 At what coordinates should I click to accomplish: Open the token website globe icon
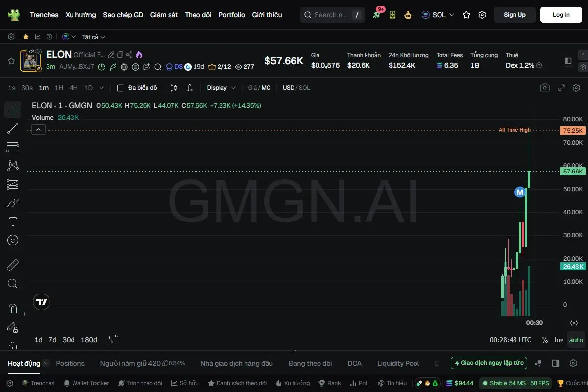click(124, 67)
